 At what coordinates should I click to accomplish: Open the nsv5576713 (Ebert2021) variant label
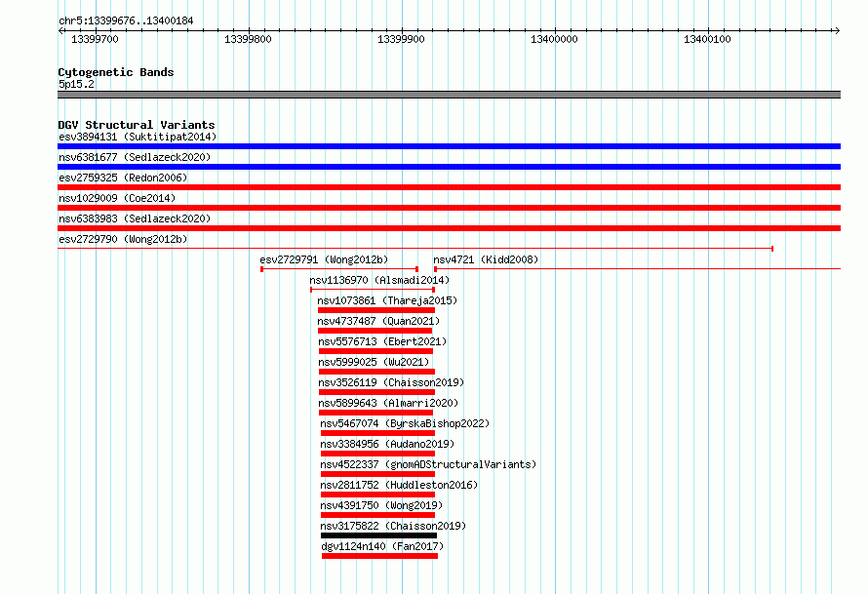point(382,341)
